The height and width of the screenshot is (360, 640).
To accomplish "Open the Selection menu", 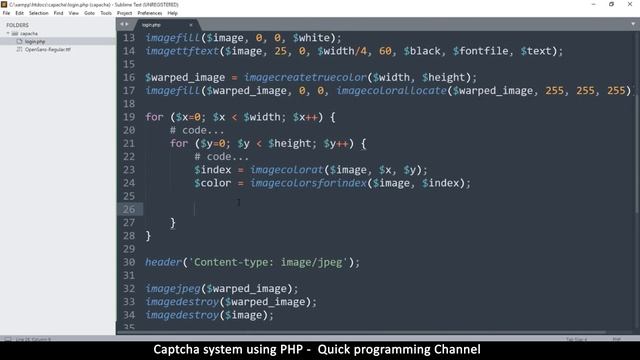I will click(38, 13).
